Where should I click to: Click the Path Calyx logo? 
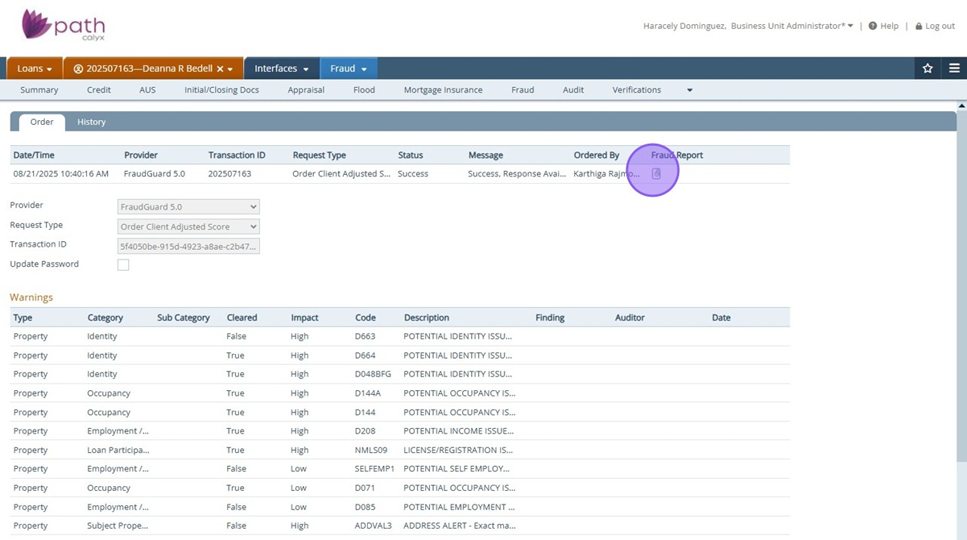[x=63, y=25]
